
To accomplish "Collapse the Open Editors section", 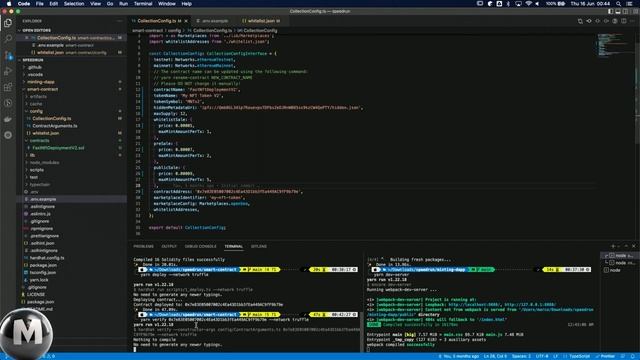I will click(x=37, y=30).
